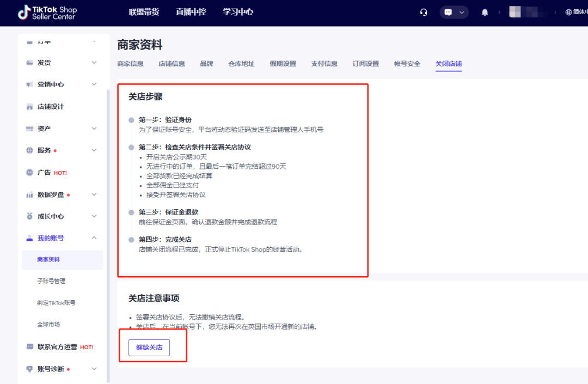
Task: Expand the 数据罗盘 menu chevron
Action: coord(94,194)
